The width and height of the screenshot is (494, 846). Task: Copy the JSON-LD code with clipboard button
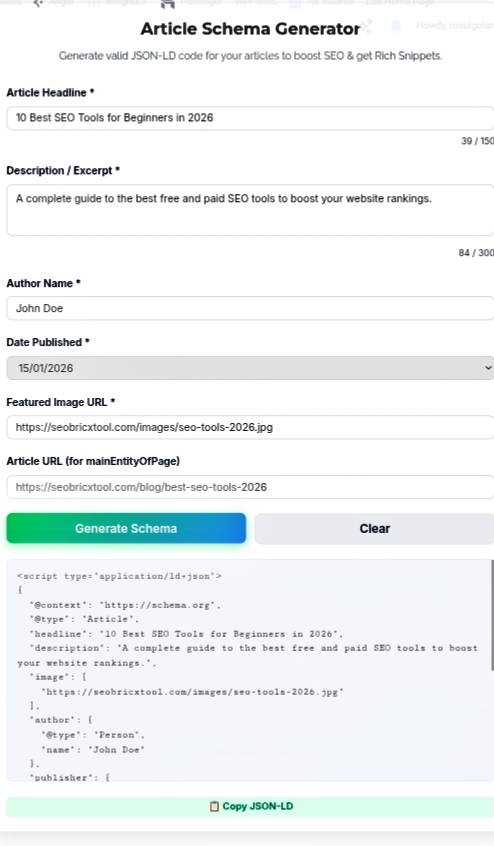click(x=250, y=806)
